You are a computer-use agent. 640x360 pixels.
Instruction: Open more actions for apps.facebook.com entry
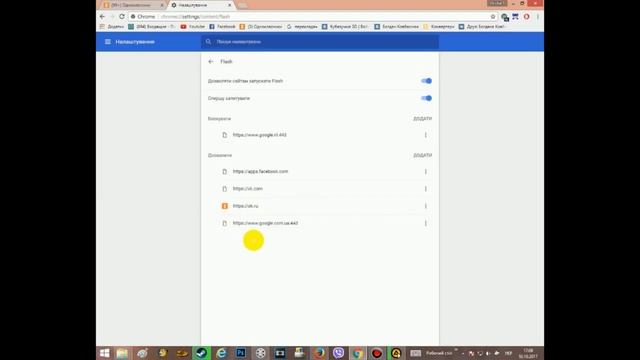pos(425,171)
